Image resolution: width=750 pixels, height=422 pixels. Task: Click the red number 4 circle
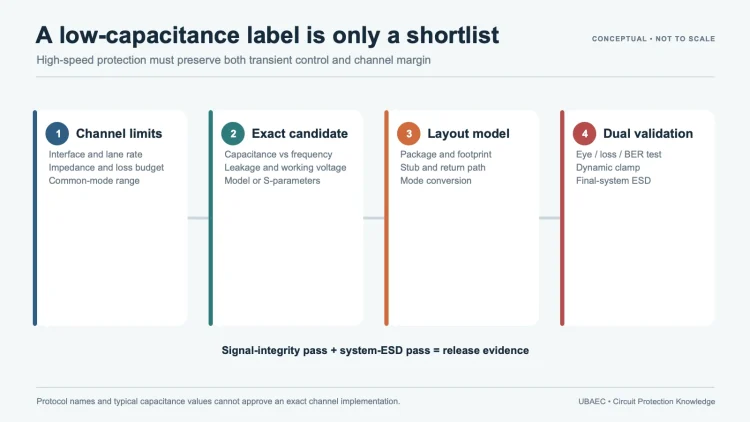point(585,133)
